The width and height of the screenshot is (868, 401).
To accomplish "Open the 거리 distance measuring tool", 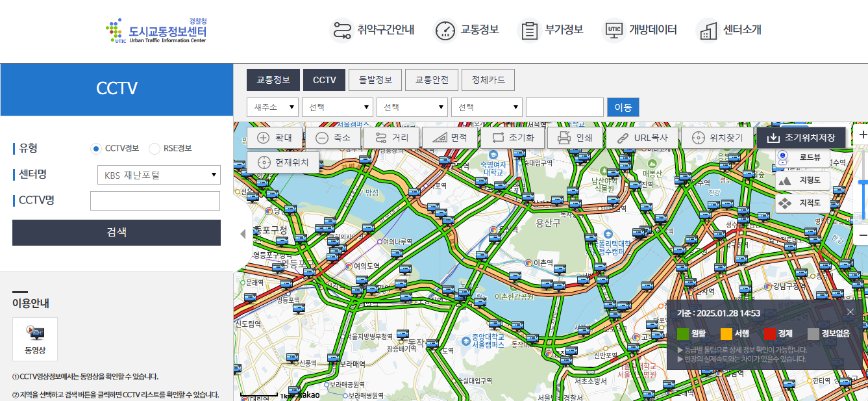I will 390,137.
